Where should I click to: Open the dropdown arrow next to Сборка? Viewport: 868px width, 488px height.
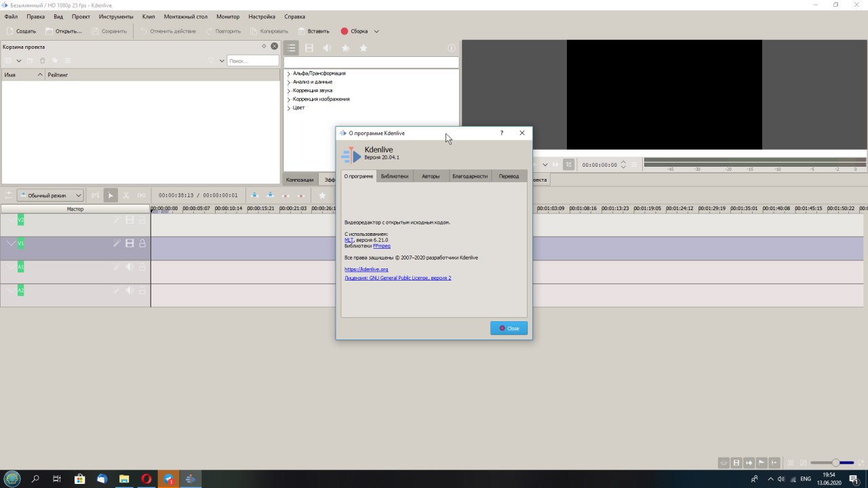(x=376, y=31)
